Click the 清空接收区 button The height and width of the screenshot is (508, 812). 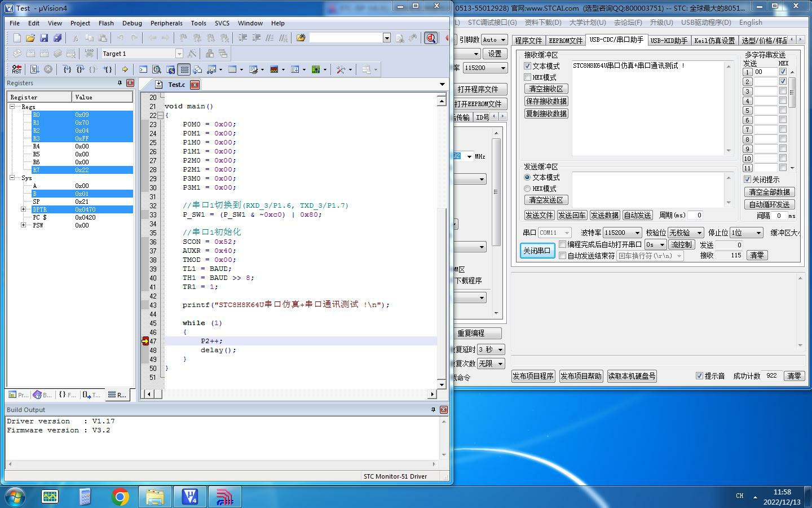click(546, 89)
